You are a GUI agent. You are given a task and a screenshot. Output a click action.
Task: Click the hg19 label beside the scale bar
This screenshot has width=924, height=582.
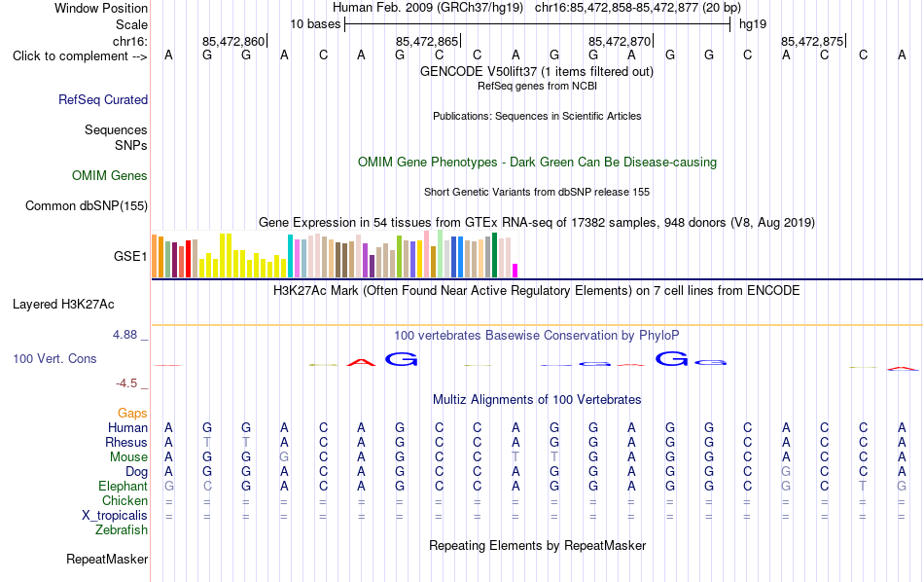pyautogui.click(x=753, y=24)
